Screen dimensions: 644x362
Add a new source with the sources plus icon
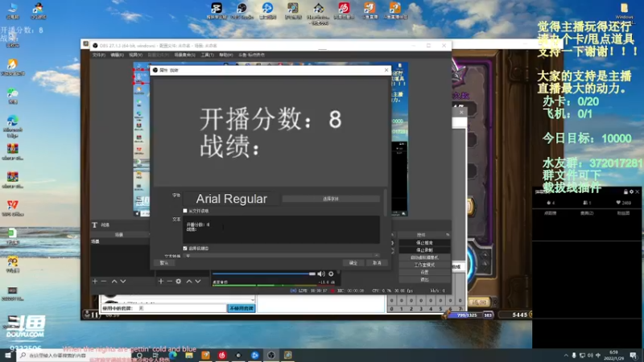(160, 281)
